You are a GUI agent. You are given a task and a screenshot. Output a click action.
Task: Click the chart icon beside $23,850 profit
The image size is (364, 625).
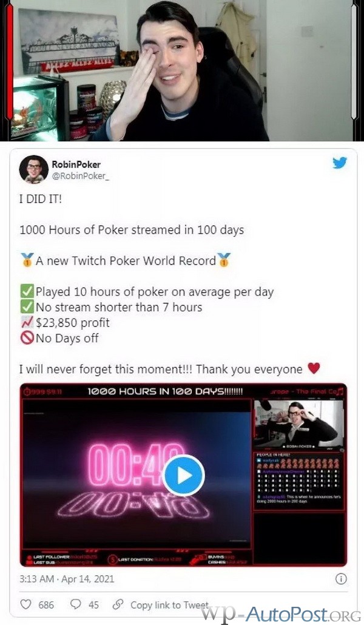tap(27, 323)
